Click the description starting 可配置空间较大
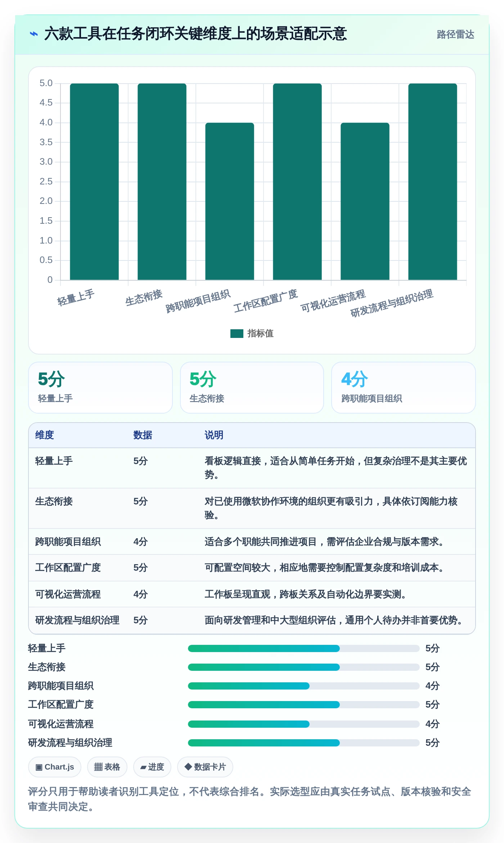Viewport: 504px width, 843px height. click(x=324, y=568)
